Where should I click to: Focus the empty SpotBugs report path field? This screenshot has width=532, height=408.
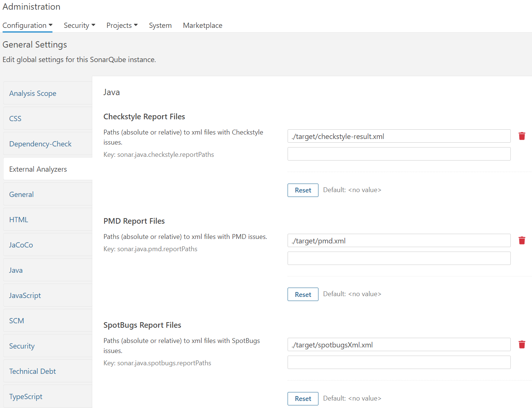pyautogui.click(x=399, y=362)
